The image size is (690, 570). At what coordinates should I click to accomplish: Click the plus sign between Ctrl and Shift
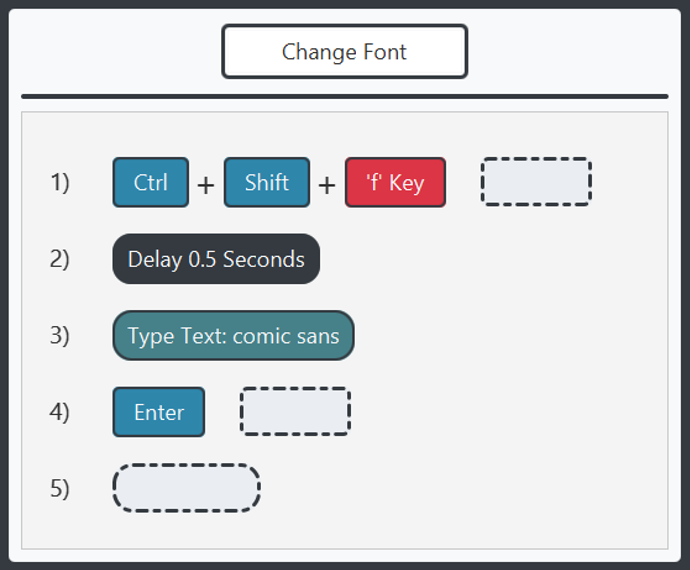[x=206, y=185]
